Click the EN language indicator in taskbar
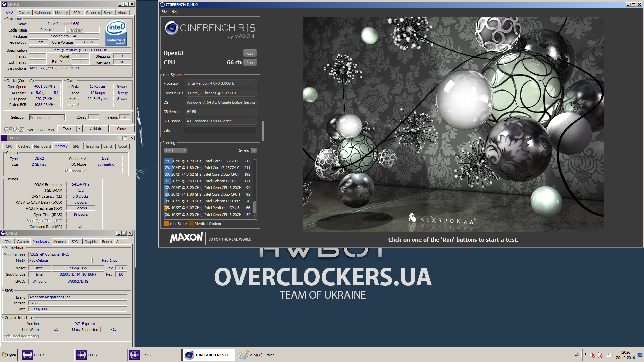 [577, 354]
